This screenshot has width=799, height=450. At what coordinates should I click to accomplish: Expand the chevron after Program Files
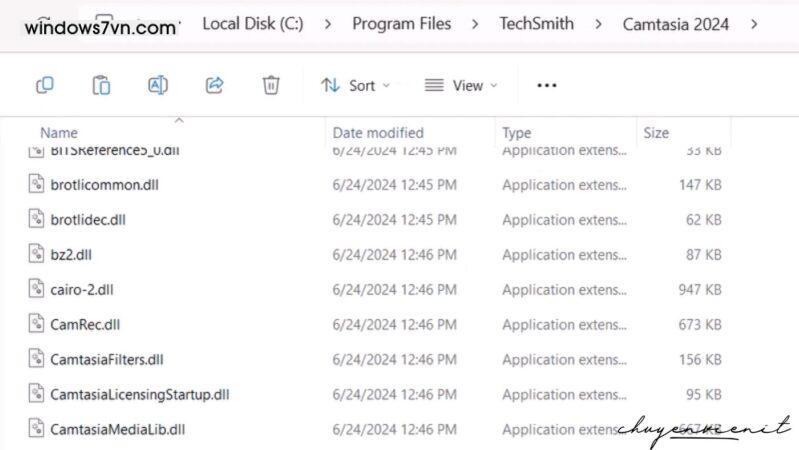[x=475, y=23]
